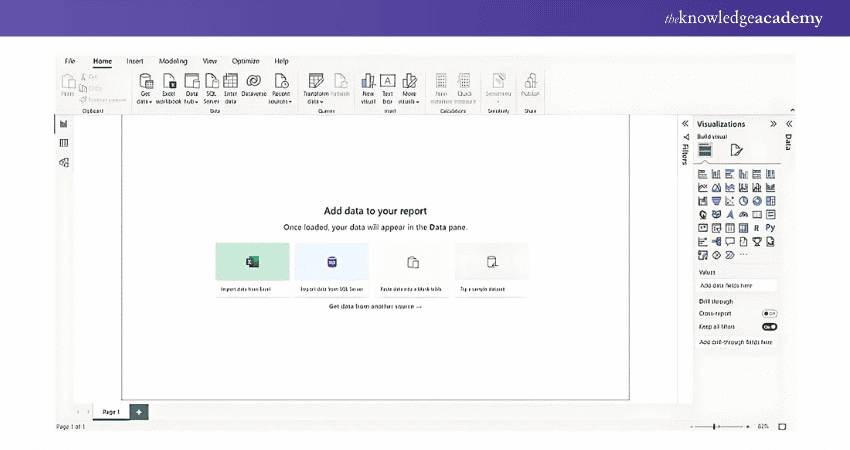
Task: Switch to Model view in left sidebar
Action: (x=64, y=162)
